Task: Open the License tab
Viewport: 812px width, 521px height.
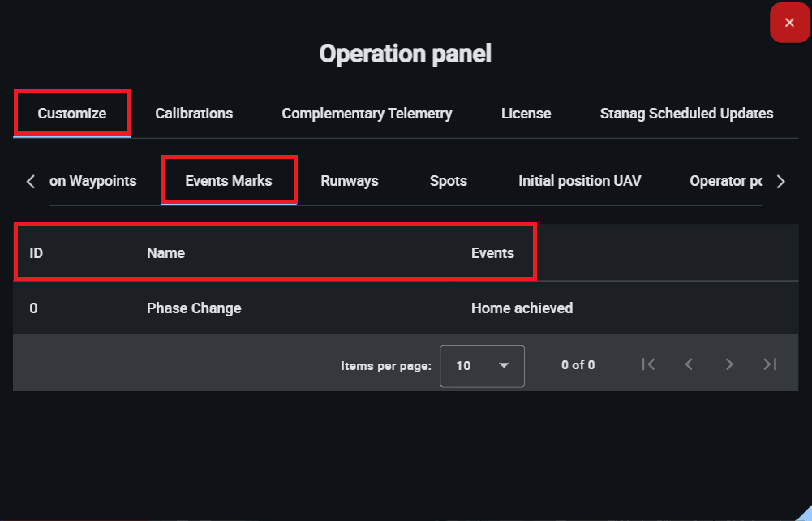Action: click(526, 114)
